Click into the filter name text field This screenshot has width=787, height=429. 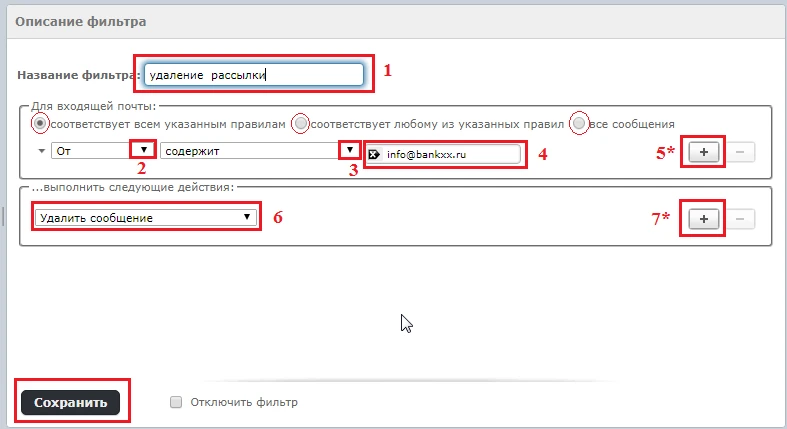253,74
